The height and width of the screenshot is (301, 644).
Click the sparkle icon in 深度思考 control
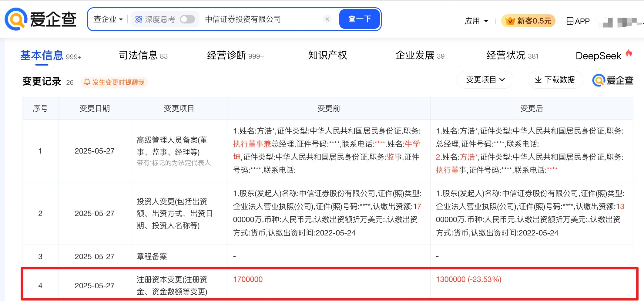(x=139, y=19)
